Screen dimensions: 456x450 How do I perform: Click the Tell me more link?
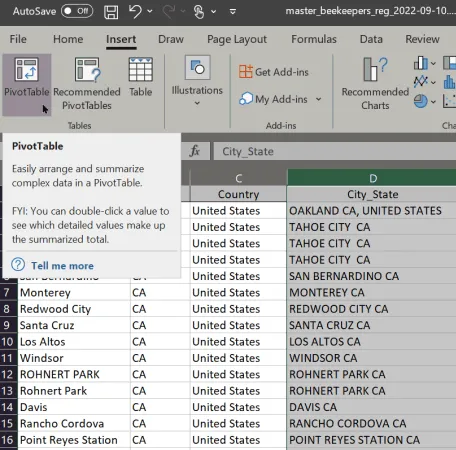pyautogui.click(x=62, y=266)
